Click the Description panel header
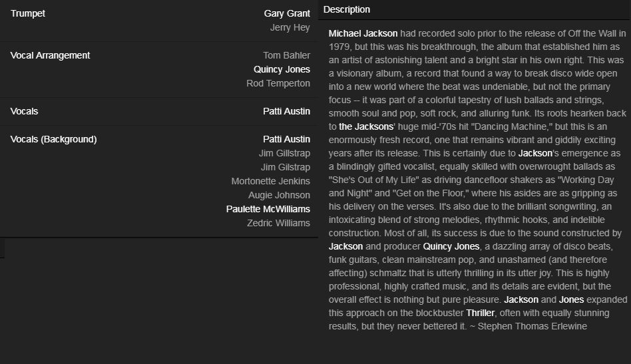 347,9
